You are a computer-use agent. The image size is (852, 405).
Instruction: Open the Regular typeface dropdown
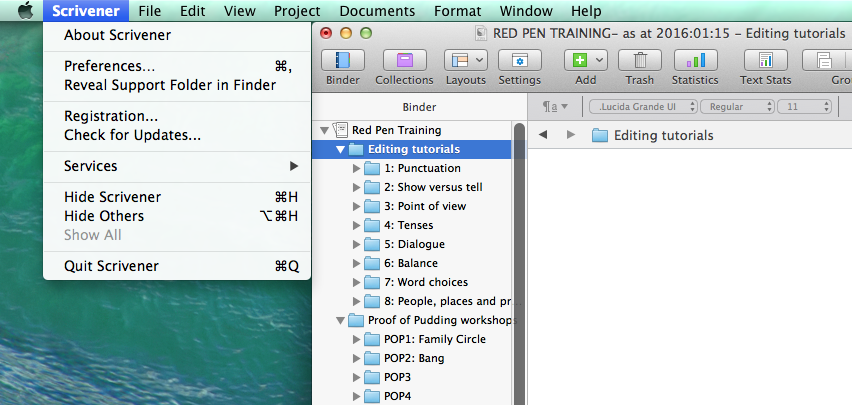pos(738,107)
